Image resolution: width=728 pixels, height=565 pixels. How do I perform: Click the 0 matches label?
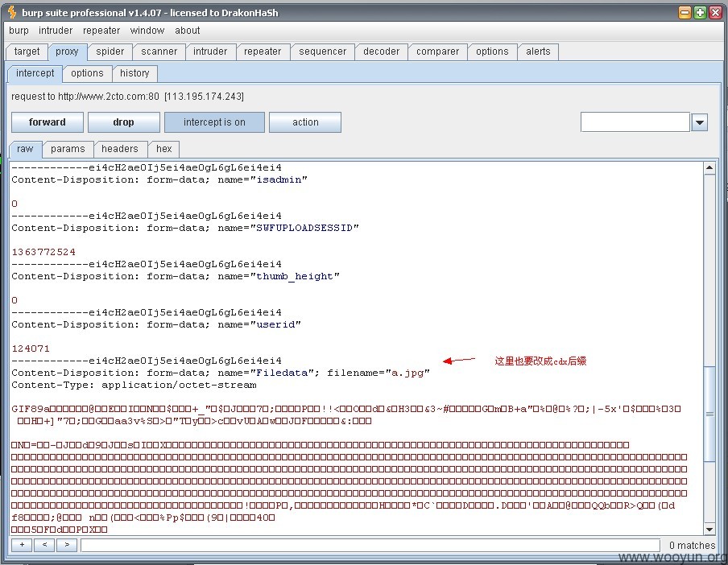tap(693, 546)
